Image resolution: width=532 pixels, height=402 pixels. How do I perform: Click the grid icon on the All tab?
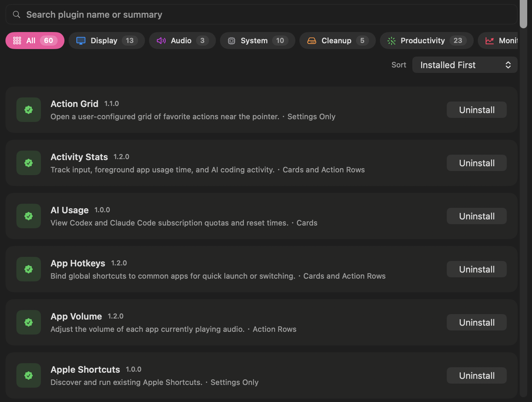click(17, 41)
